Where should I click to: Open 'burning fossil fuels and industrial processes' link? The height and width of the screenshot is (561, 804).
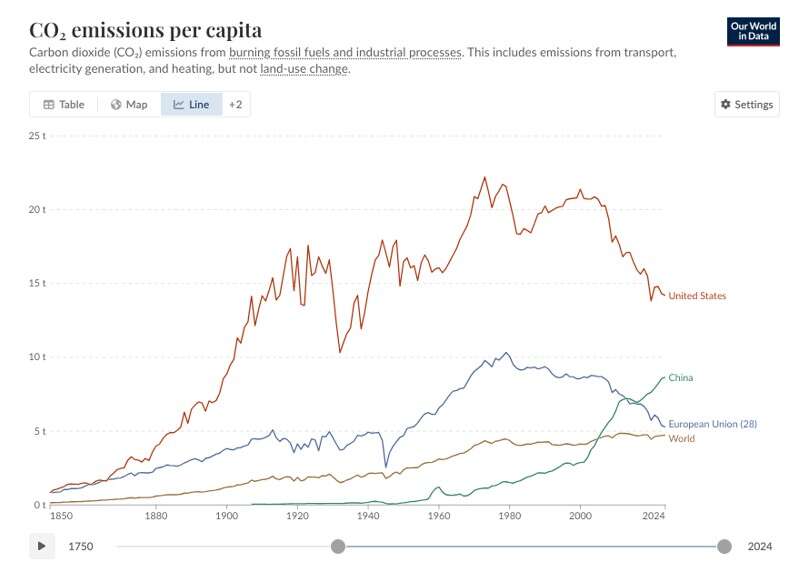coord(345,51)
